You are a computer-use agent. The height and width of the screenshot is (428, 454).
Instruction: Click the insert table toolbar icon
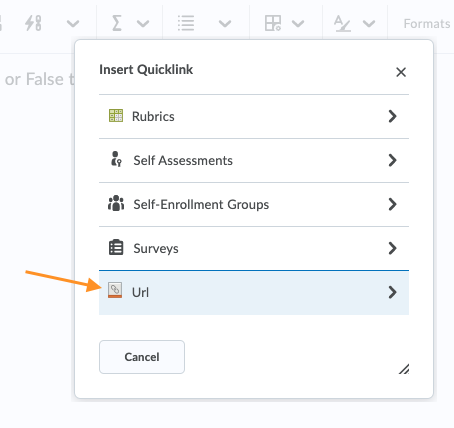pos(273,23)
